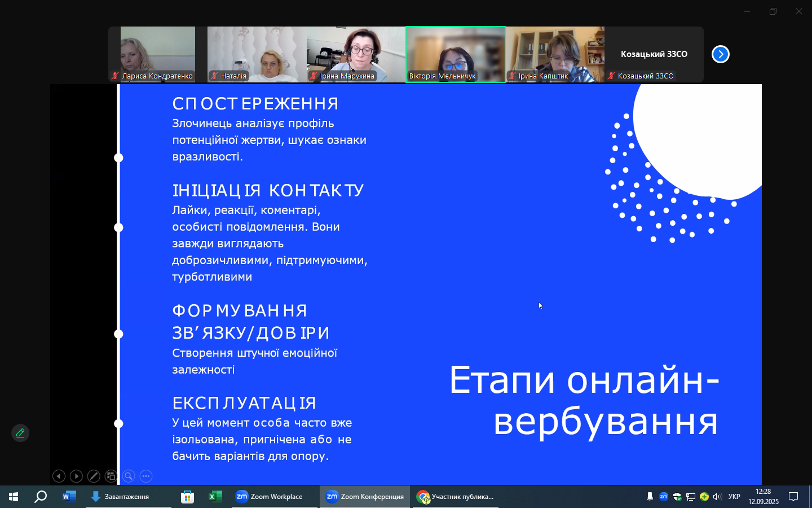Screen dimensions: 812x508
Task: Click microphone tray icon
Action: pyautogui.click(x=650, y=497)
